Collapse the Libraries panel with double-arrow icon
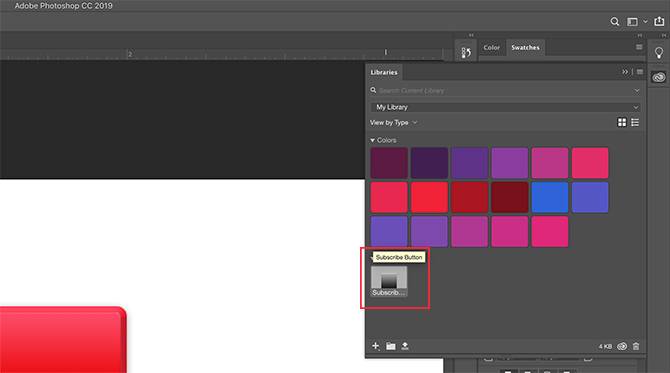 coord(625,72)
